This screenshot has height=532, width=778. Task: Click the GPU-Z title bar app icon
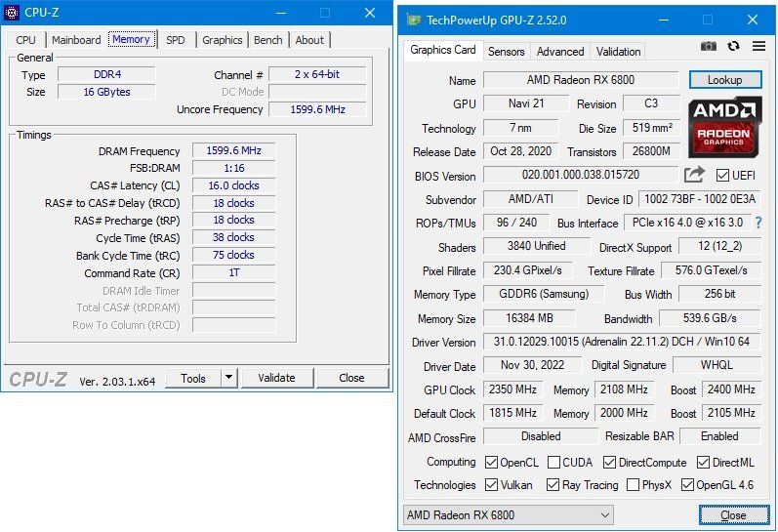(413, 20)
